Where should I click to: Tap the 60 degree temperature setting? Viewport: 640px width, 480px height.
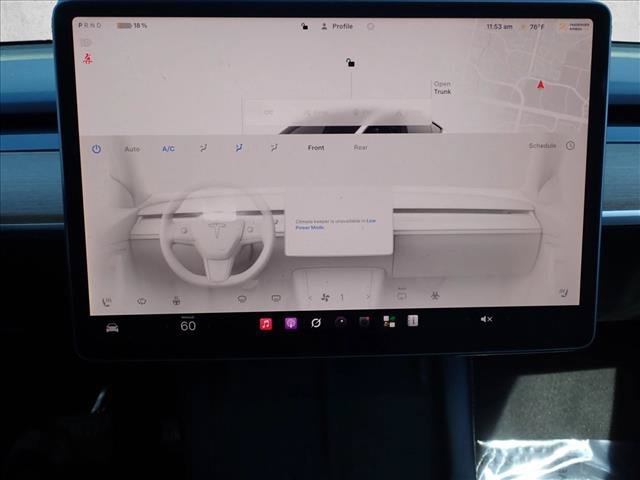pyautogui.click(x=188, y=326)
